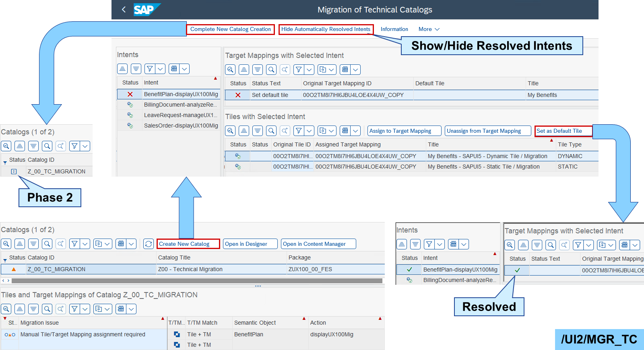Sort ascending in Tiles with Selected Intent

point(244,131)
